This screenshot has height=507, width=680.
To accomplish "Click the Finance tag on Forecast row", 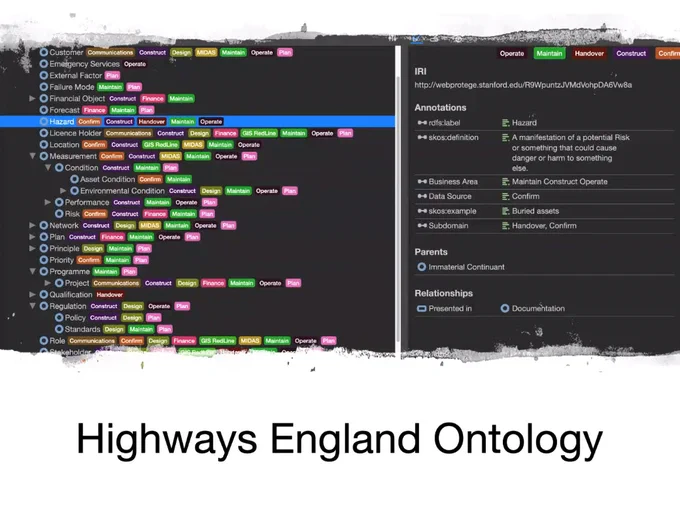I will (95, 110).
